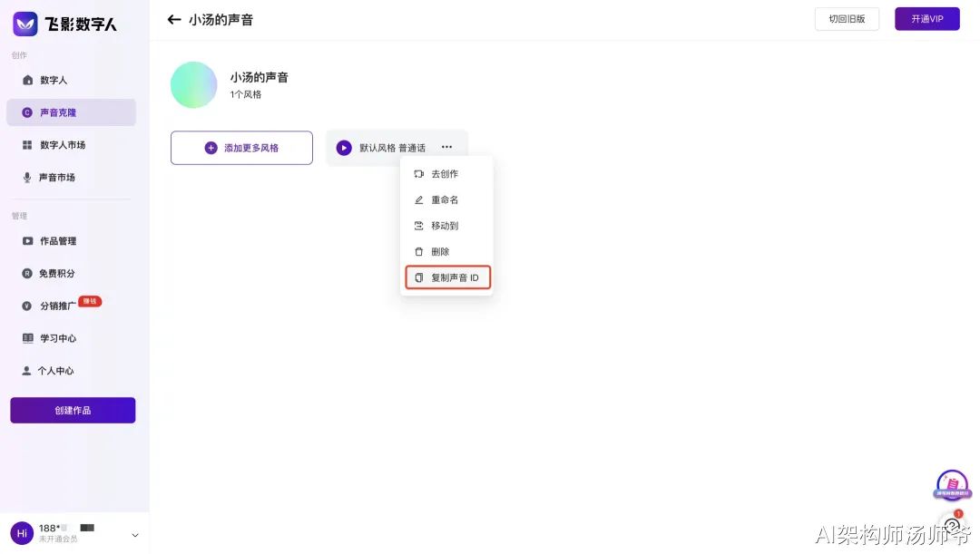Image resolution: width=980 pixels, height=554 pixels.
Task: Click the 开通VIP button
Action: tap(926, 19)
